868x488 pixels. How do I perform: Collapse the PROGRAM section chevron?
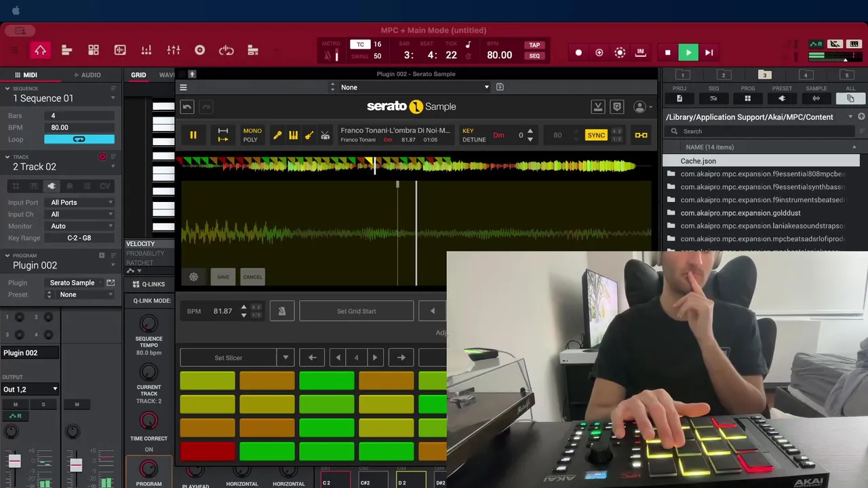(7, 256)
